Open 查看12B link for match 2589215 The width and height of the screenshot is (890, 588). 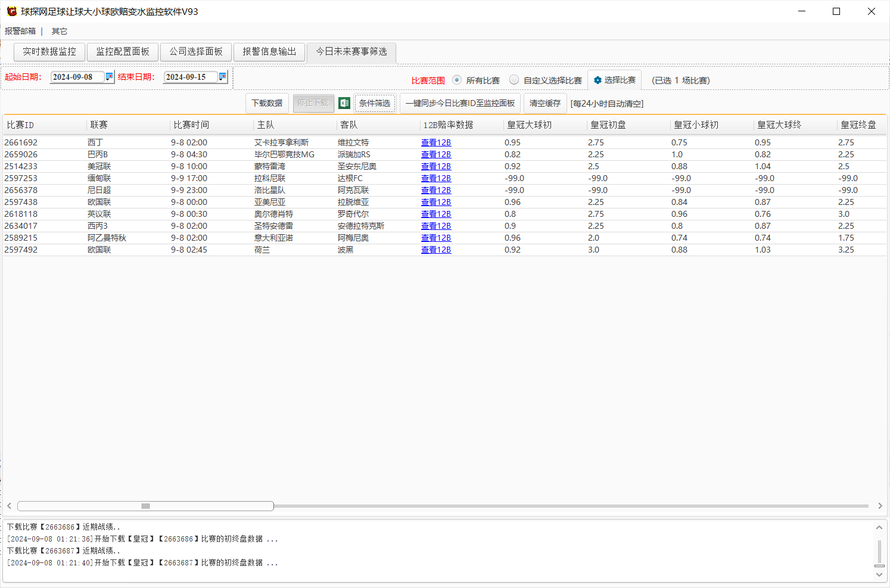(x=436, y=238)
